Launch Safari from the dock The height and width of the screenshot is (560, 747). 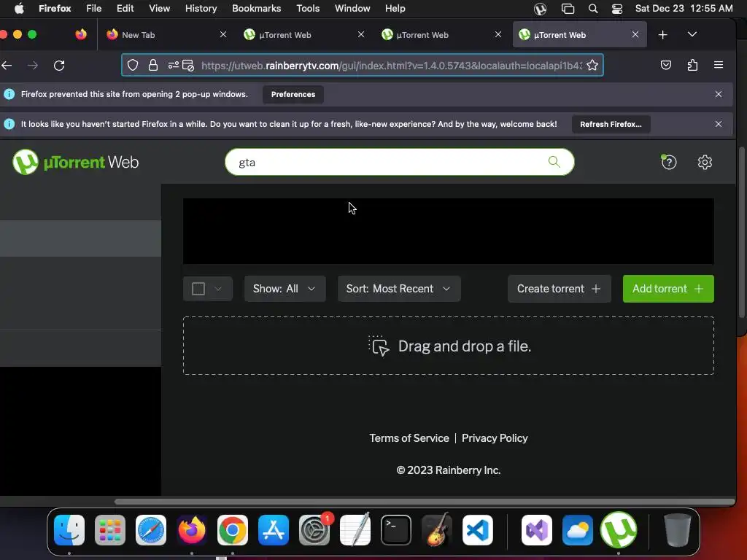(x=151, y=530)
